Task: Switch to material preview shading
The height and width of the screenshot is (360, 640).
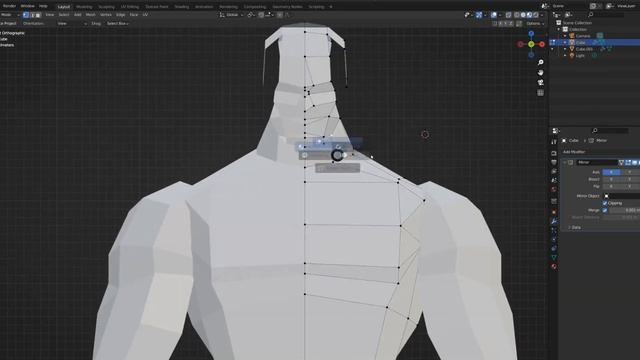Action: 529,15
